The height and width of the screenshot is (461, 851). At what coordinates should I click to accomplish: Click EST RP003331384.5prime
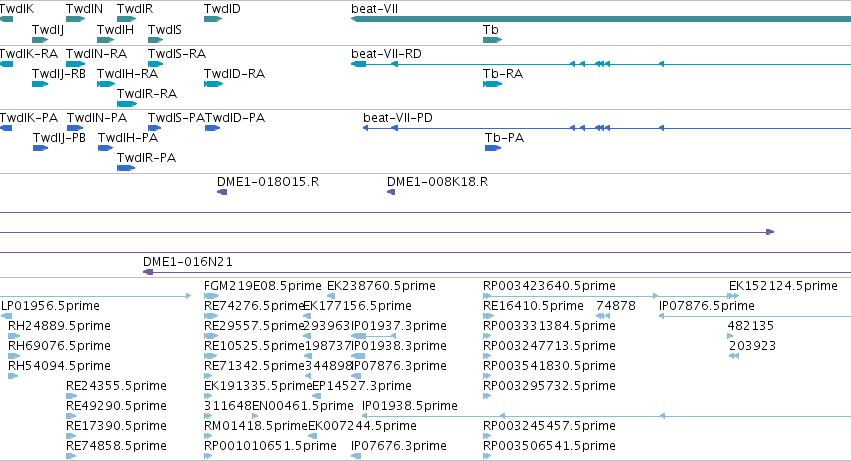coord(549,326)
